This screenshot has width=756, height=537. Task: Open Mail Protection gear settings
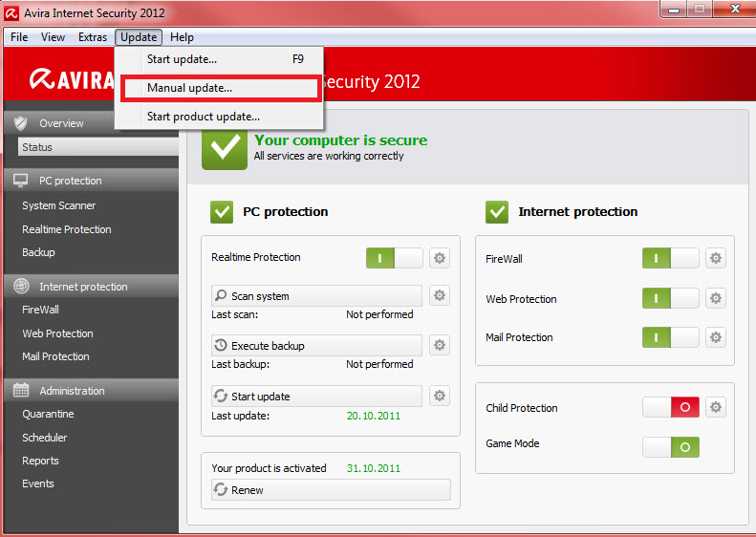click(716, 337)
